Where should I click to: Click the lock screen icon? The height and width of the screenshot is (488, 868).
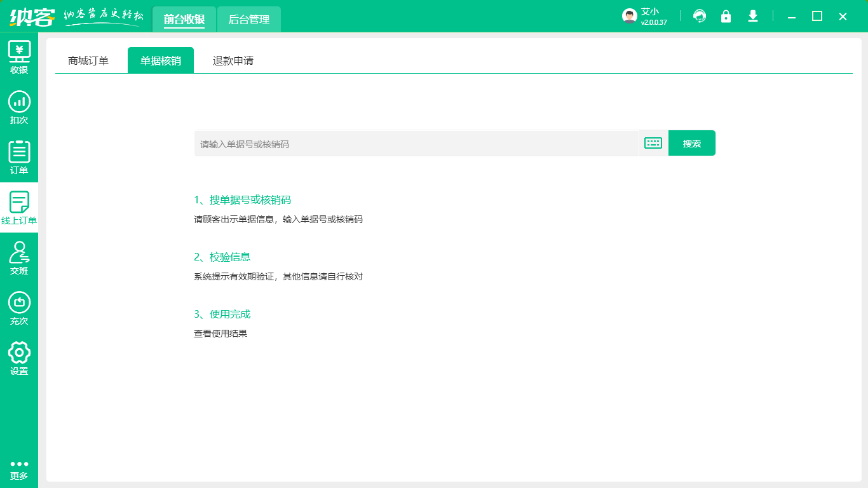pyautogui.click(x=726, y=17)
